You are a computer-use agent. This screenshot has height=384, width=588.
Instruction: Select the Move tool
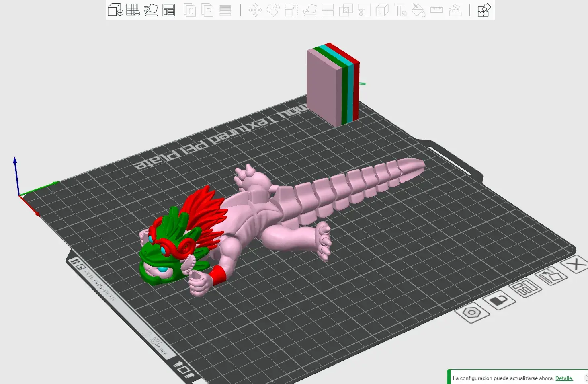[255, 10]
